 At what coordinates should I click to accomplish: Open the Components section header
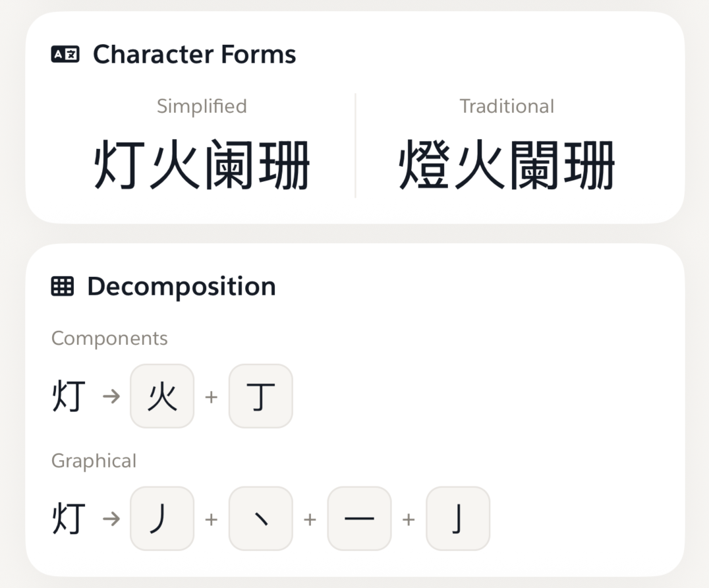[x=109, y=338]
